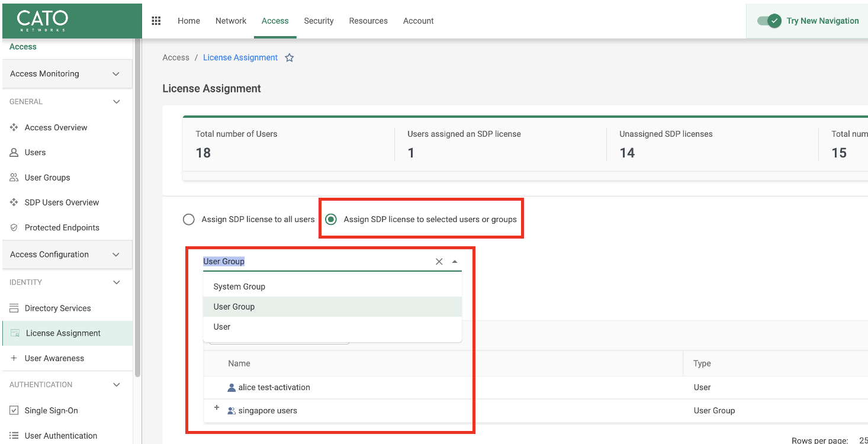Select User from the dropdown list

(221, 326)
